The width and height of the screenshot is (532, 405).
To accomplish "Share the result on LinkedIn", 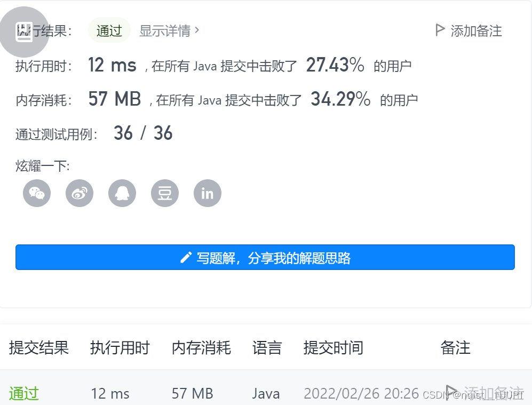I will click(x=207, y=193).
